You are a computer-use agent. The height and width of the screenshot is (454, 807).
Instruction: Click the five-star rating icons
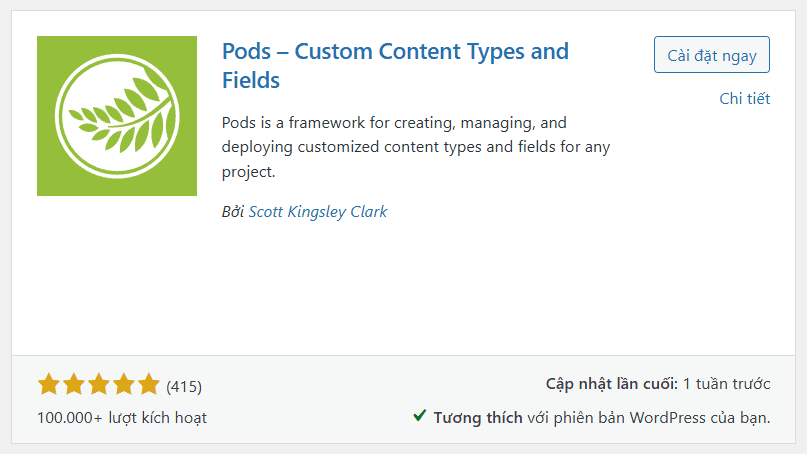[x=99, y=385]
